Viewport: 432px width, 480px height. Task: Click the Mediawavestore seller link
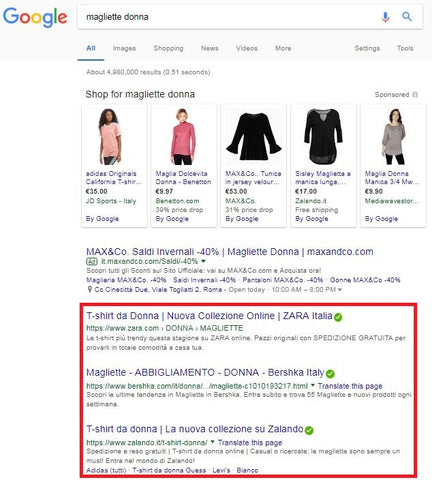(391, 201)
